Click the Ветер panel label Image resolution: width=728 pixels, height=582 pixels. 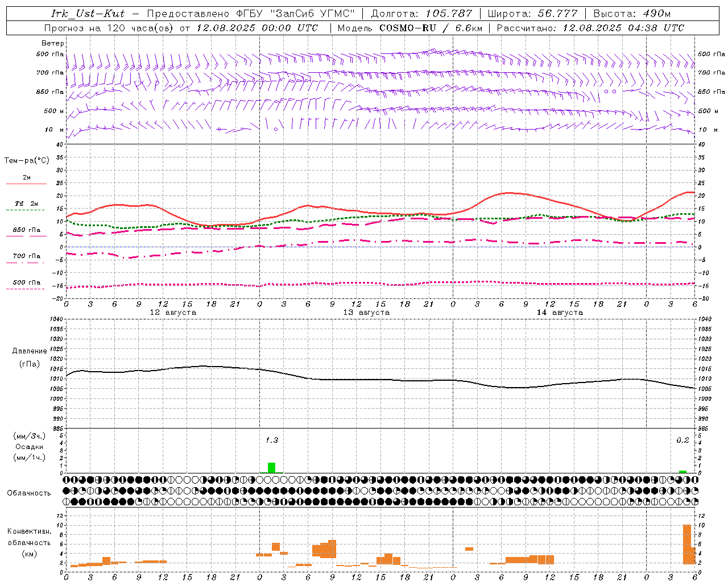coord(53,43)
